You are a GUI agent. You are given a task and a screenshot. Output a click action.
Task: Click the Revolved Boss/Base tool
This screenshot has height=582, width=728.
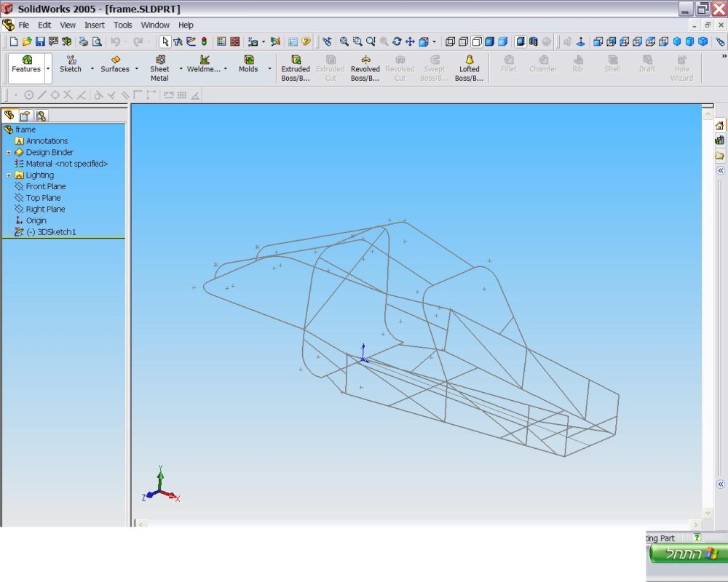[365, 68]
